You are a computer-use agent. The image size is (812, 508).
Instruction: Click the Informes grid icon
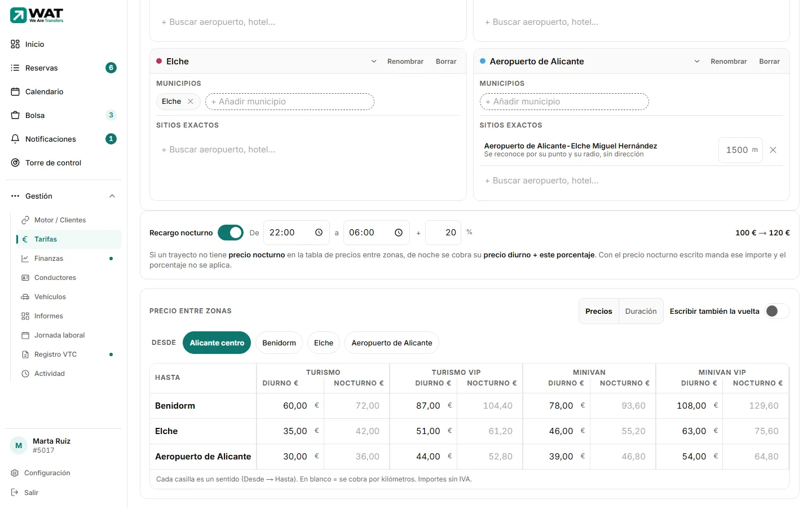[25, 316]
